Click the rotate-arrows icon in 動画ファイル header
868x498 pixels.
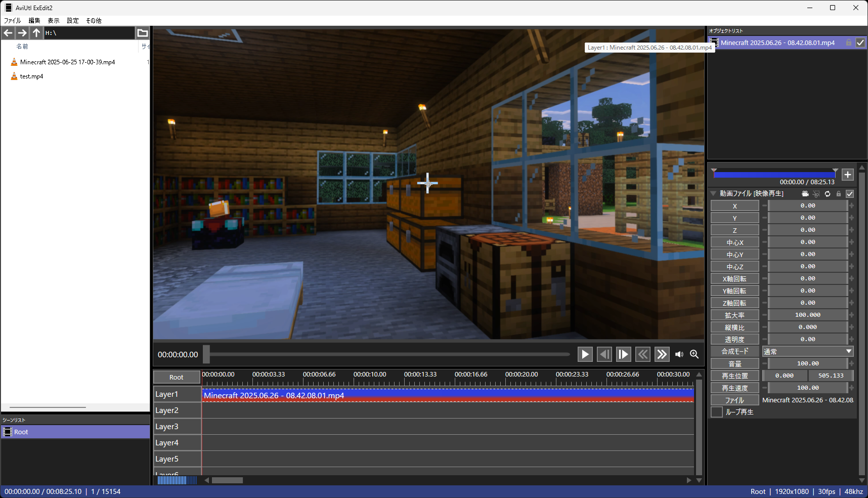pos(828,194)
